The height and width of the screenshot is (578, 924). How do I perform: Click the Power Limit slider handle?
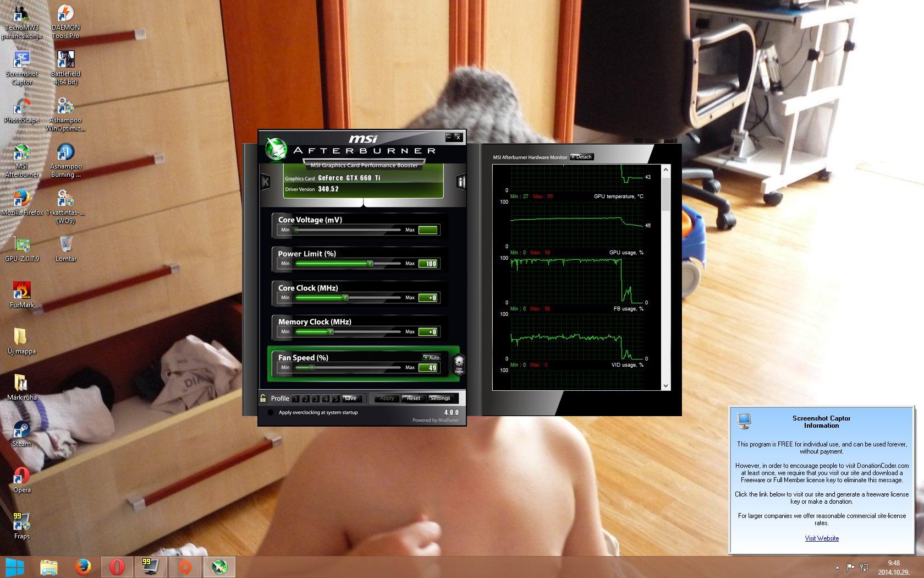(x=370, y=264)
